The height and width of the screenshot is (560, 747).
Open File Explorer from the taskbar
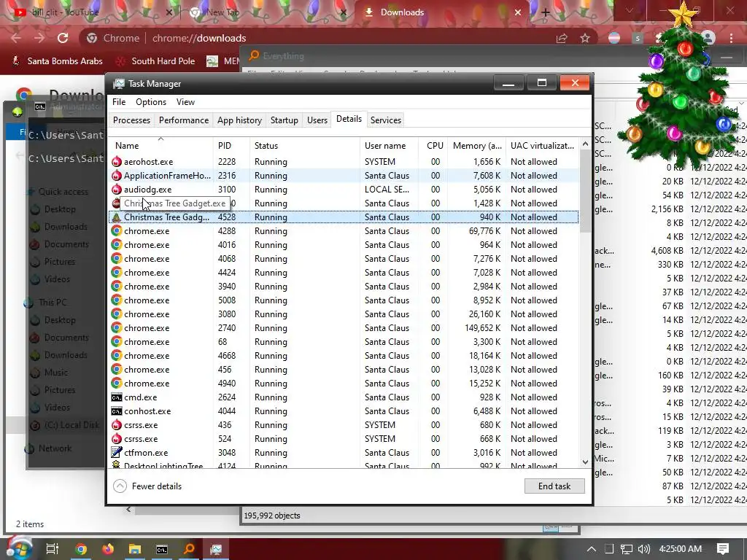[135, 549]
